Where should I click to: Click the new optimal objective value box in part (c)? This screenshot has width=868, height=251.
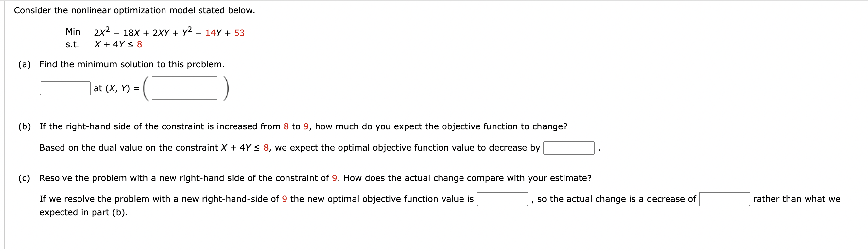click(502, 199)
